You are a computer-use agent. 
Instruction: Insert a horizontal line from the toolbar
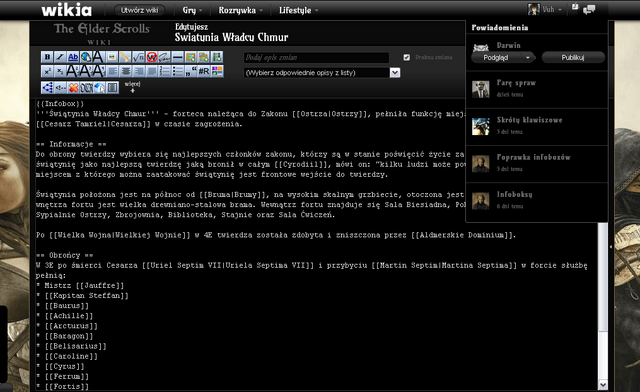pyautogui.click(x=178, y=57)
